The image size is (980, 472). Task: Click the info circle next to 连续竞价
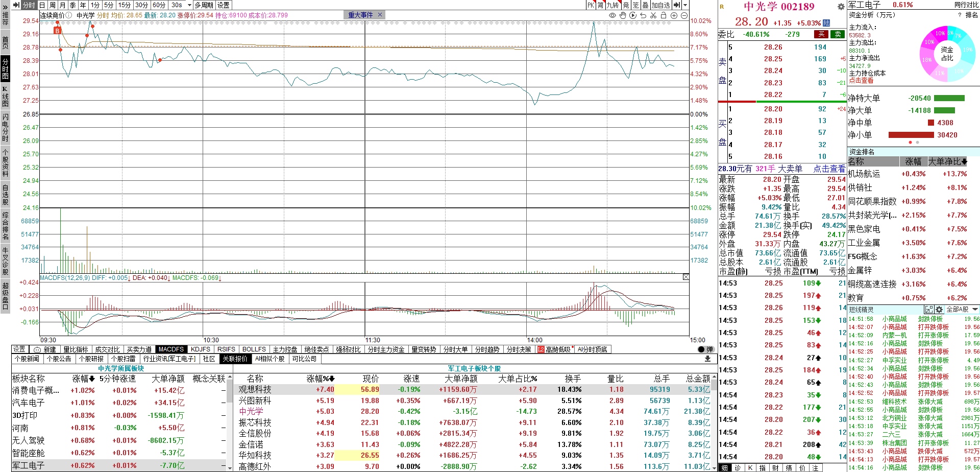(x=68, y=15)
